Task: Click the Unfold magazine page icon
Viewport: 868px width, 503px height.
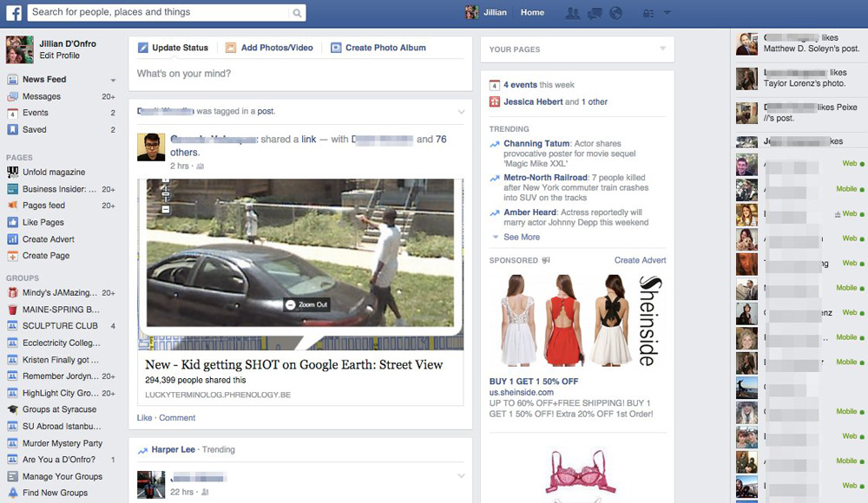Action: [x=12, y=172]
